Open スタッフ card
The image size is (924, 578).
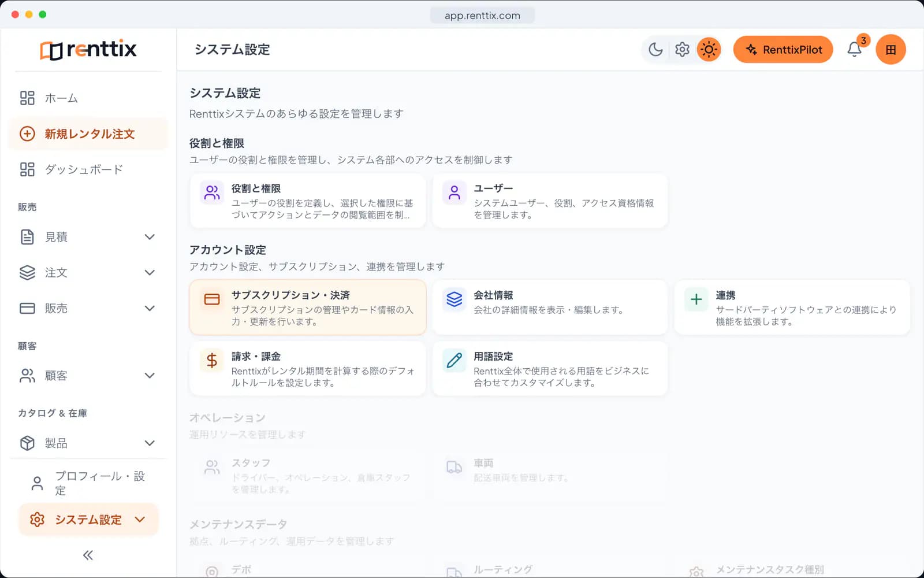(x=308, y=475)
